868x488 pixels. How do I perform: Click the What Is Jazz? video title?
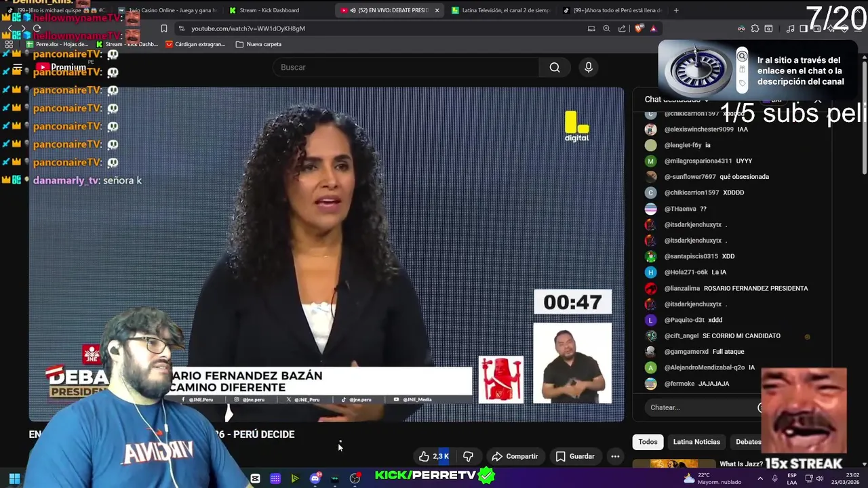[741, 464]
